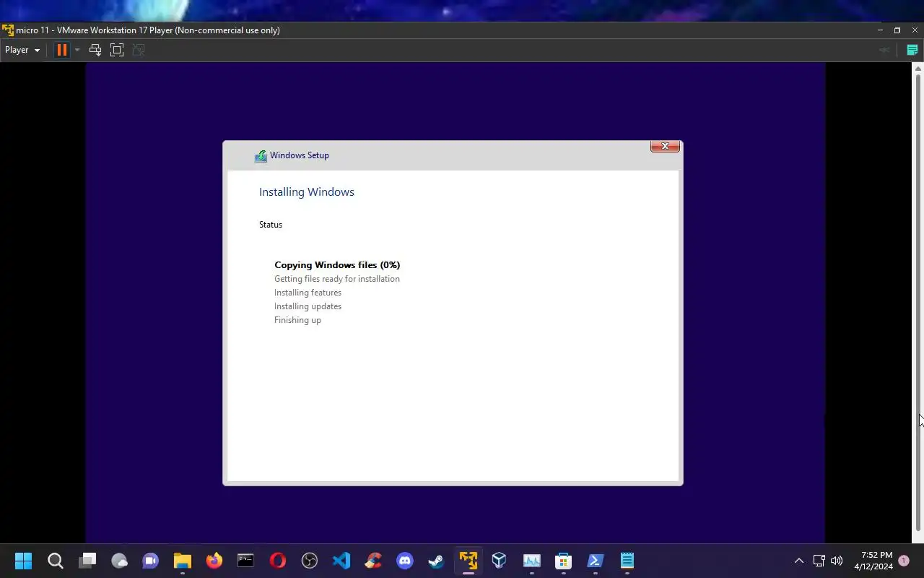Send Ctrl+Alt+Del to the virtual machine
This screenshot has width=924, height=578.
pos(95,50)
